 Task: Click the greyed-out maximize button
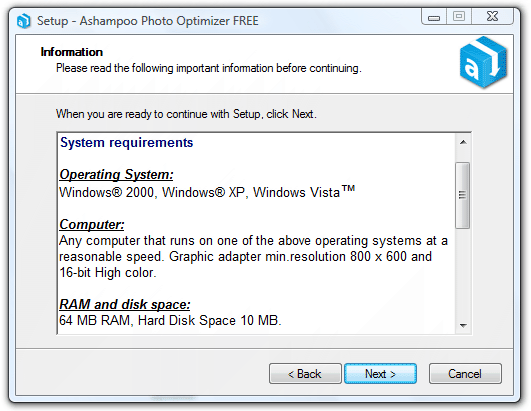pyautogui.click(x=459, y=17)
